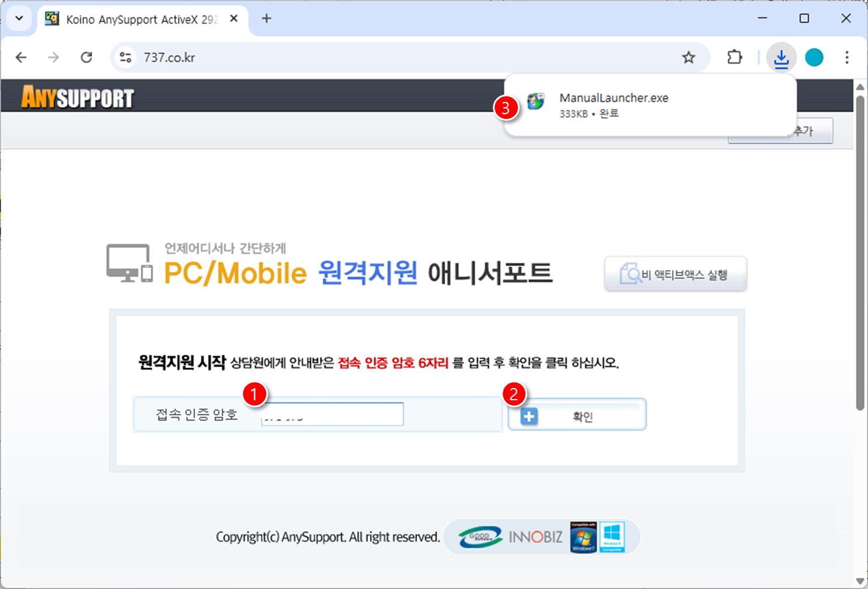Click the Windows 7 compatible badge
Screen dimensions: 868x589
[583, 537]
